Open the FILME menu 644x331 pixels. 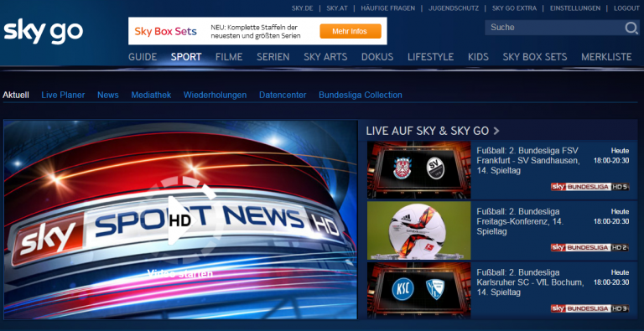229,57
